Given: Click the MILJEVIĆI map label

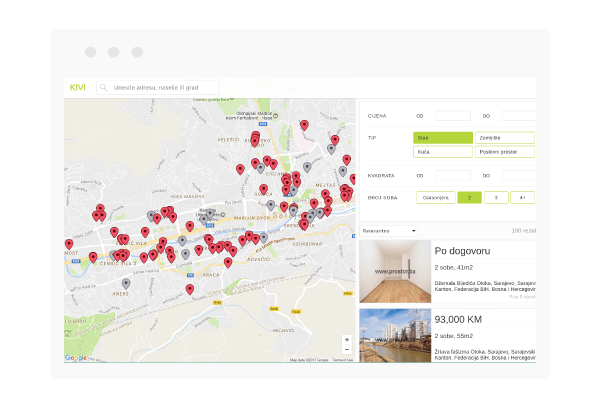Looking at the screenshot, I should pyautogui.click(x=284, y=330).
